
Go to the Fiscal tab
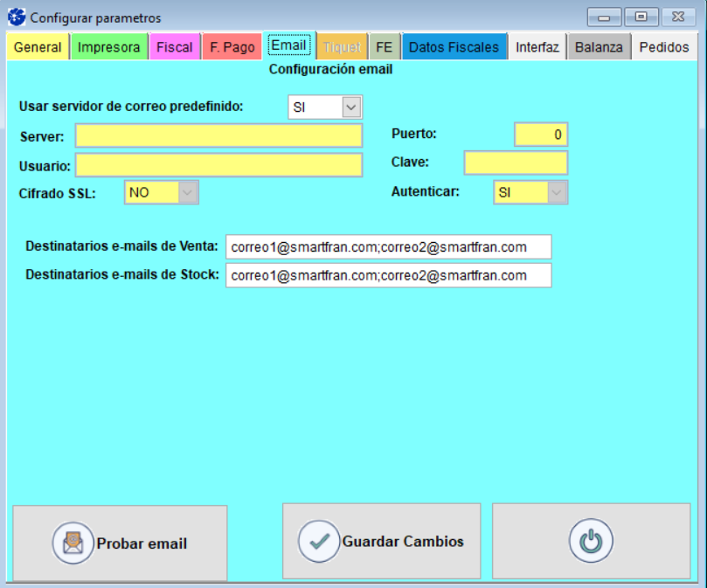click(x=174, y=47)
